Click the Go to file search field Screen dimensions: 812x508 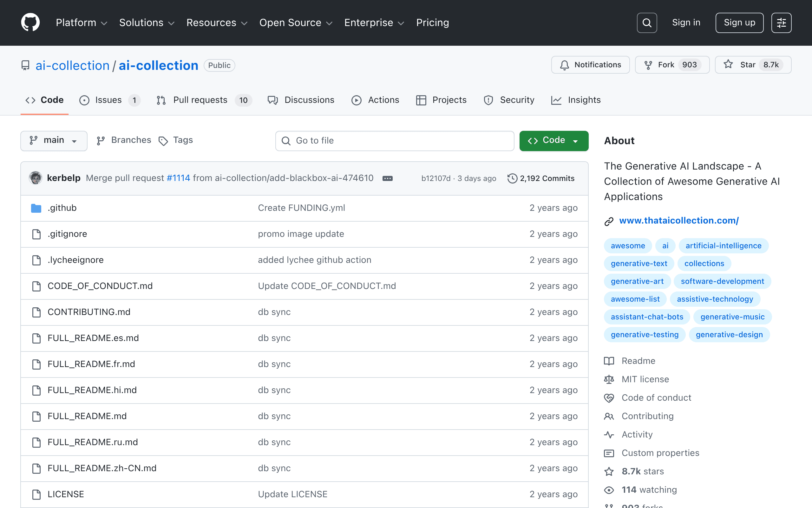pyautogui.click(x=395, y=141)
